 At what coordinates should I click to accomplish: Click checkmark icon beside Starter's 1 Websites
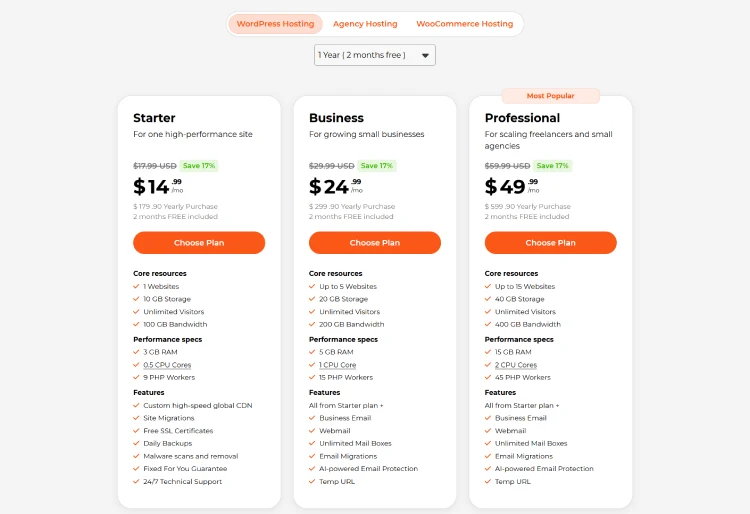136,286
